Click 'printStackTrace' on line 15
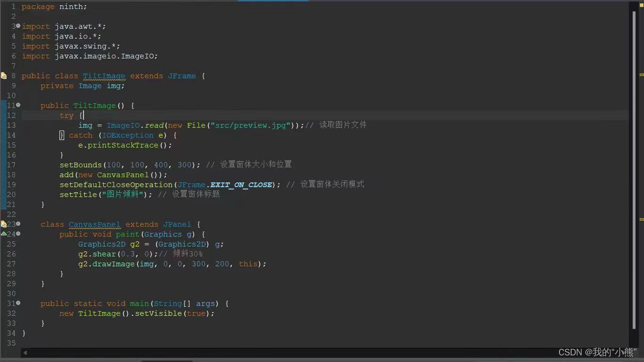The height and width of the screenshot is (362, 644). pyautogui.click(x=123, y=145)
